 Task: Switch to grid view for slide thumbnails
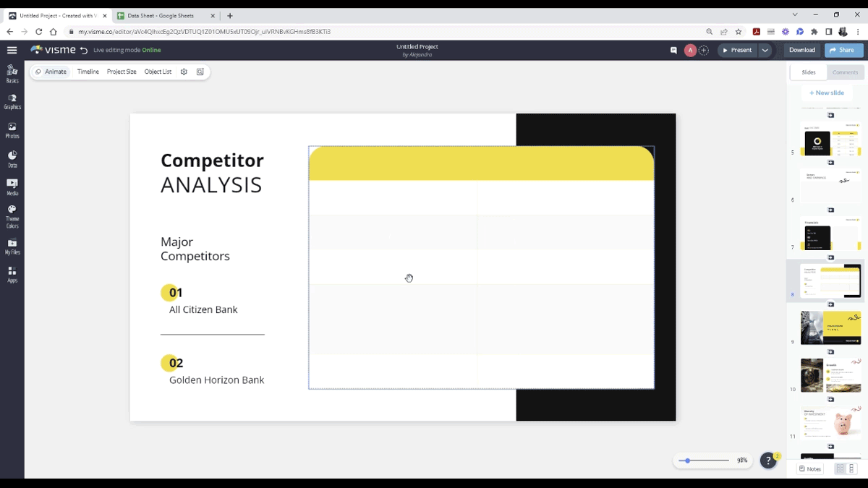[839, 468]
